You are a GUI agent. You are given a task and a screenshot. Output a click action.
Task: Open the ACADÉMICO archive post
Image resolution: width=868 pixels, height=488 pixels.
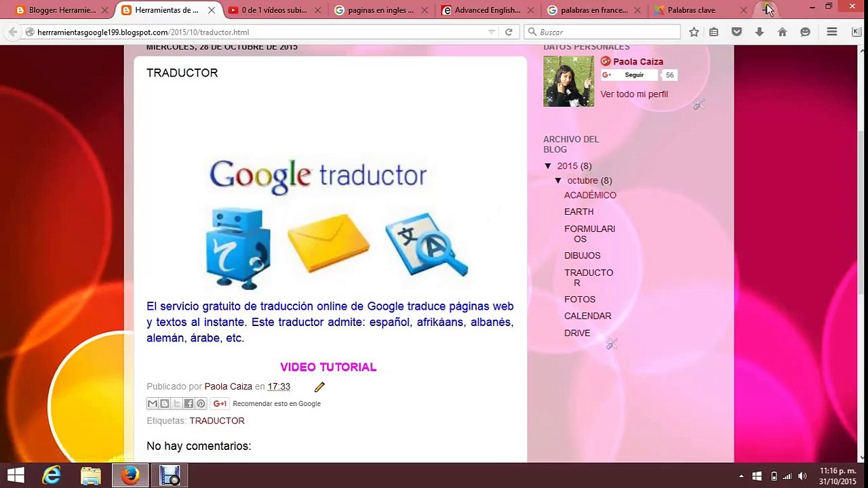(590, 195)
